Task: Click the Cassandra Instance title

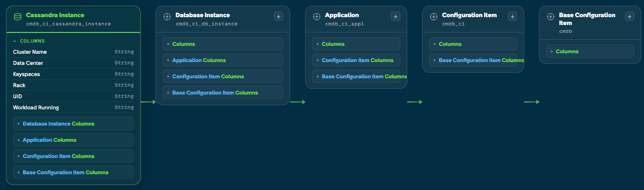Action: coord(55,15)
